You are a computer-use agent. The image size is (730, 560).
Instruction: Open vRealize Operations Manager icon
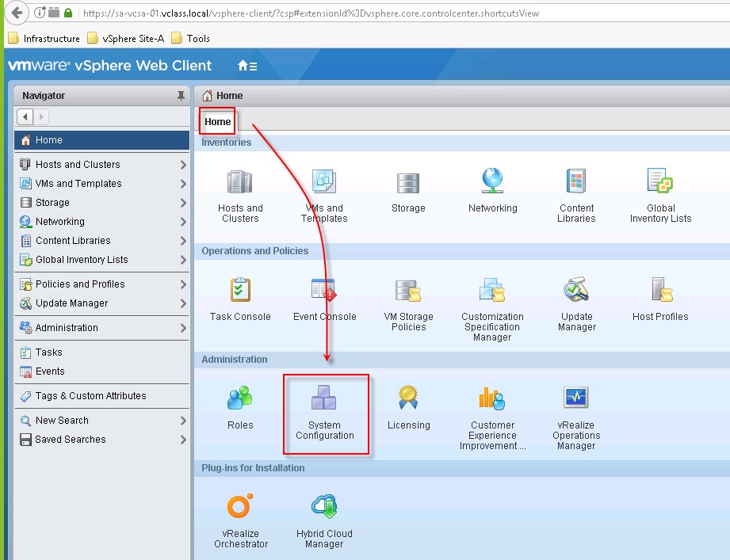(576, 398)
